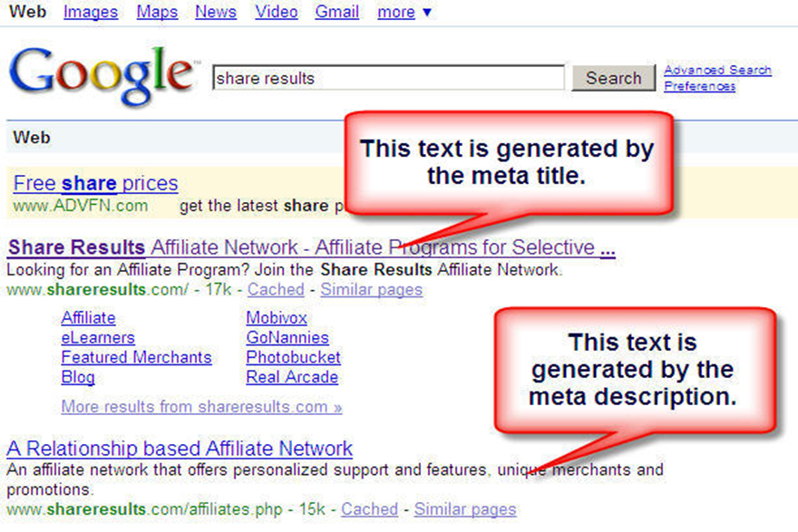The width and height of the screenshot is (798, 532).
Task: Open the Featured Merchants sitelink
Action: tap(136, 358)
